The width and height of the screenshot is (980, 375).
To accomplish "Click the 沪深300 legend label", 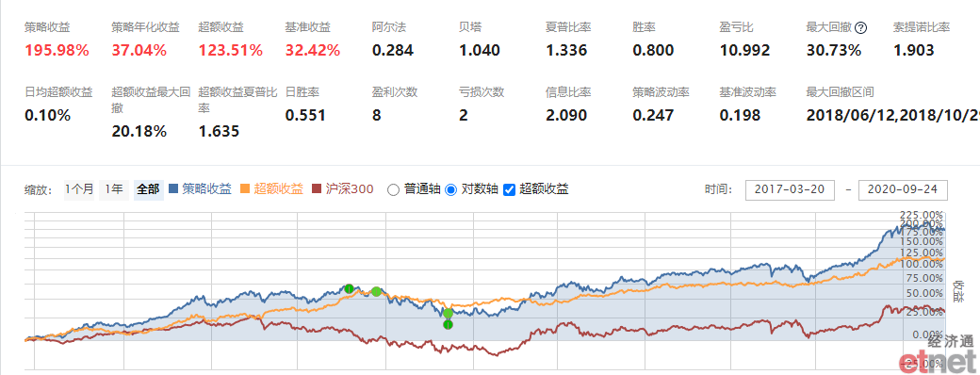I will [x=350, y=188].
